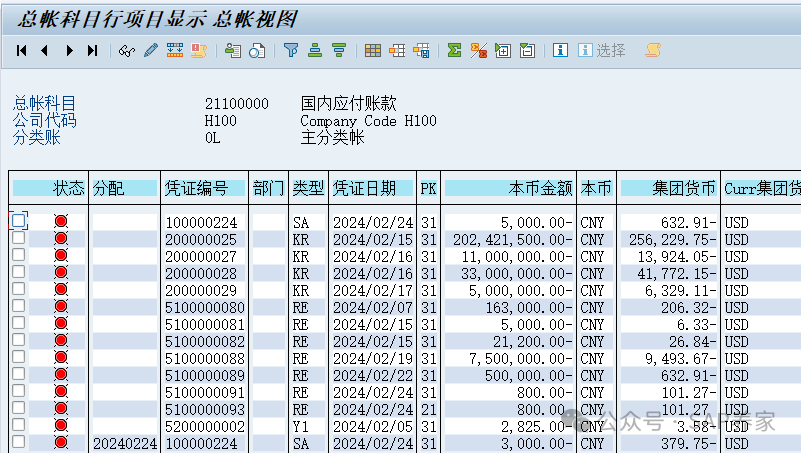
Task: Click the group currency amount 9,493.67-
Action: click(x=680, y=359)
